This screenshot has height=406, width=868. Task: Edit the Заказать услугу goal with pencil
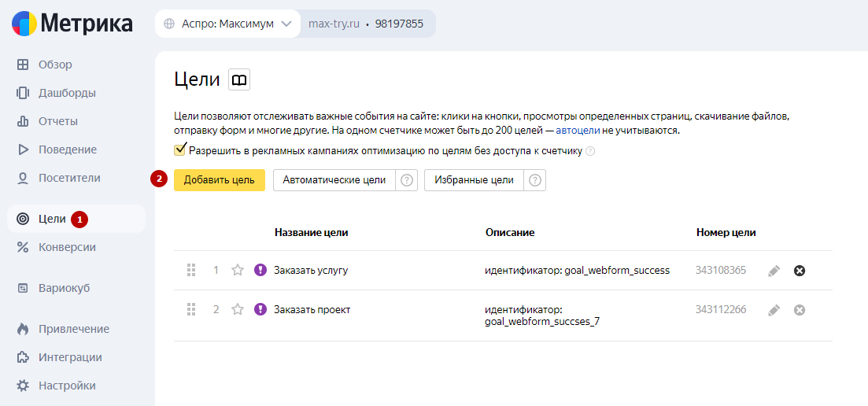tap(774, 271)
